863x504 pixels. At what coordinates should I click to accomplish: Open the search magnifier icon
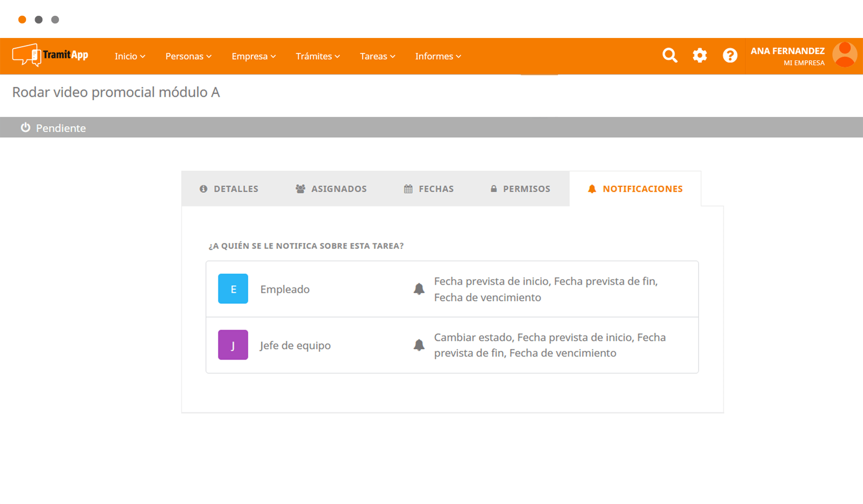coord(670,55)
